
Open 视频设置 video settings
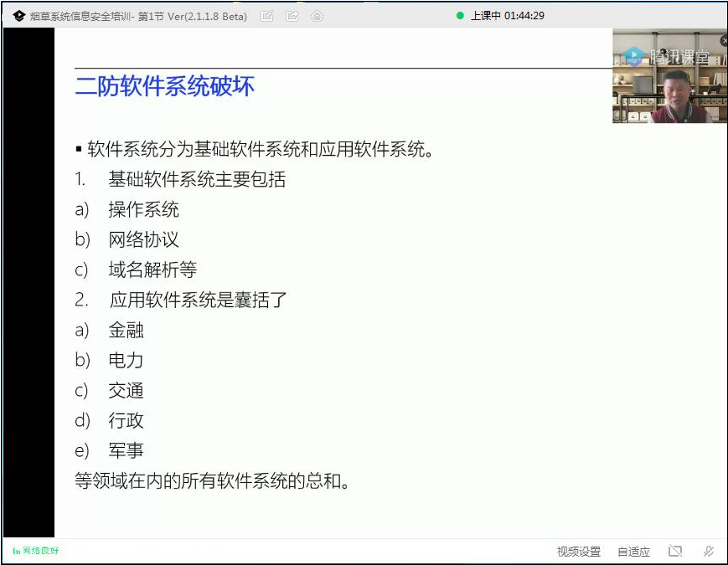pos(579,552)
